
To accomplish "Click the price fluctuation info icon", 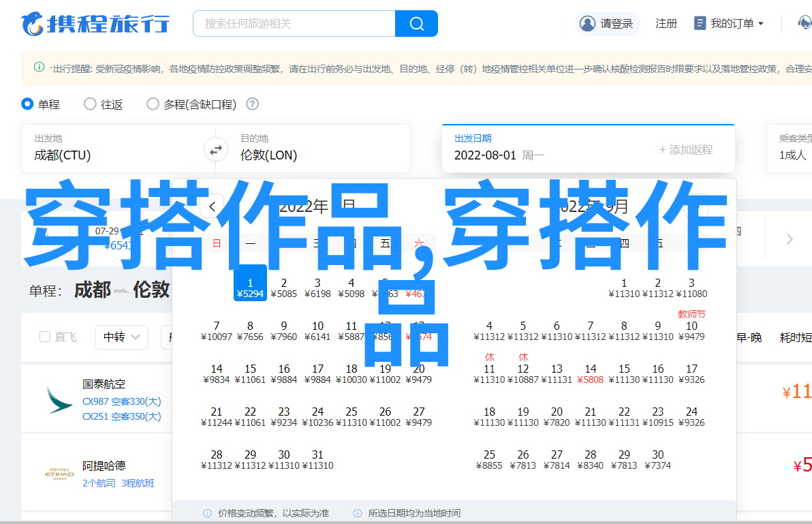I will (207, 513).
